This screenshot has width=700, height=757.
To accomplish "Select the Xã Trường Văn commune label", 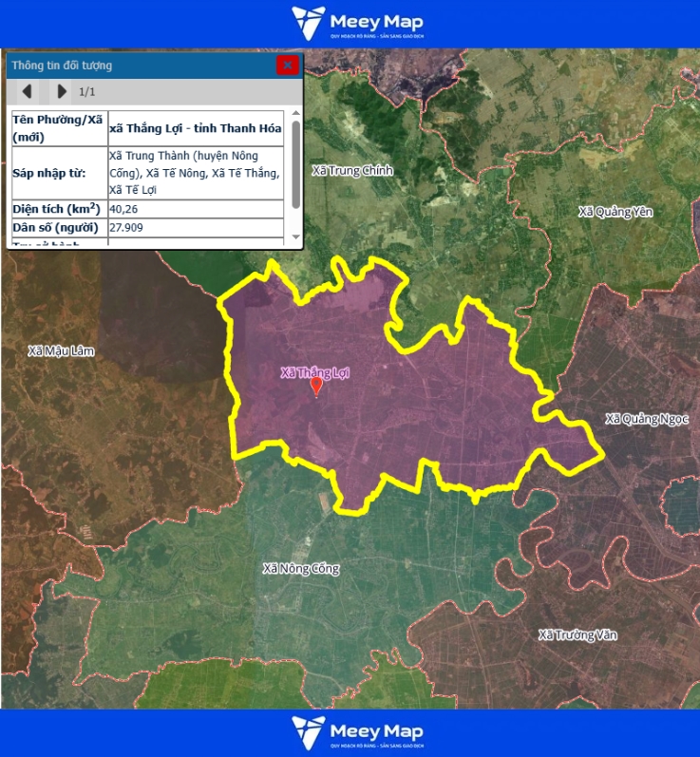I will click(577, 634).
